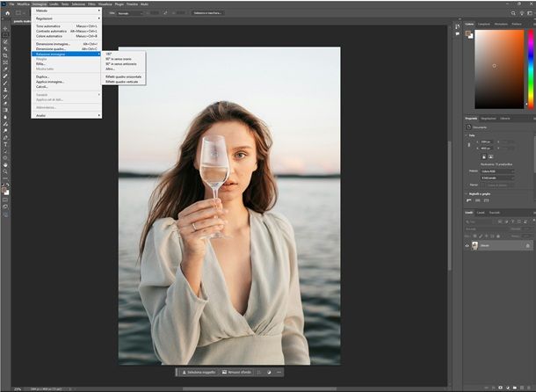Viewport: 536px width, 392px height.
Task: Click the foreground color swatch in toolbar
Action: click(4, 188)
